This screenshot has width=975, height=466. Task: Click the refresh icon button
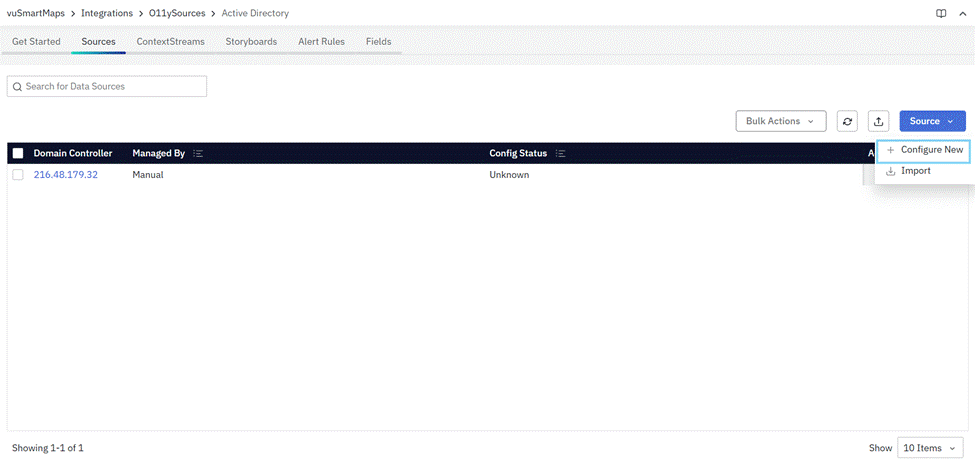[x=848, y=121]
